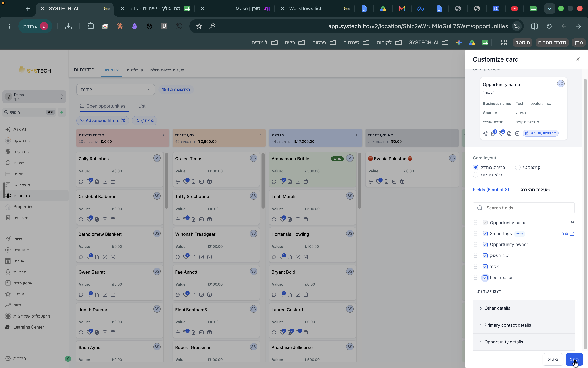The height and width of the screenshot is (368, 588).
Task: Expand Primary contact details section
Action: [x=524, y=325]
